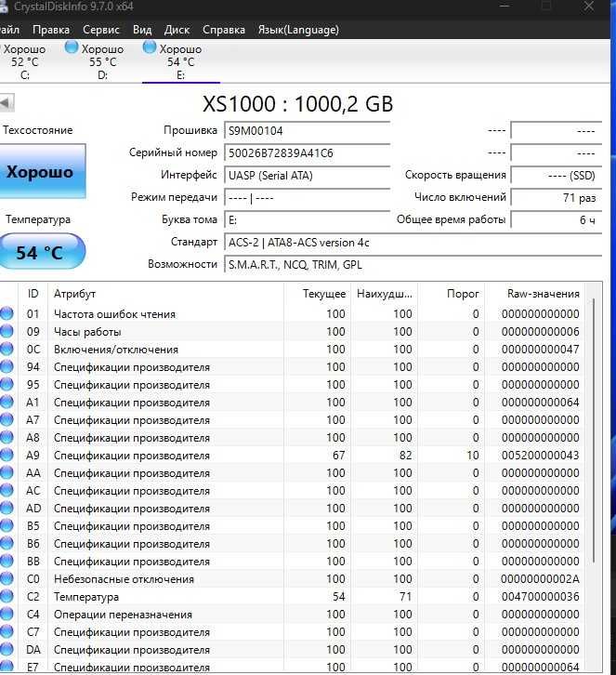Click raw value 004700000036 in row C2
Viewport: 616px width, 675px height.
541,596
